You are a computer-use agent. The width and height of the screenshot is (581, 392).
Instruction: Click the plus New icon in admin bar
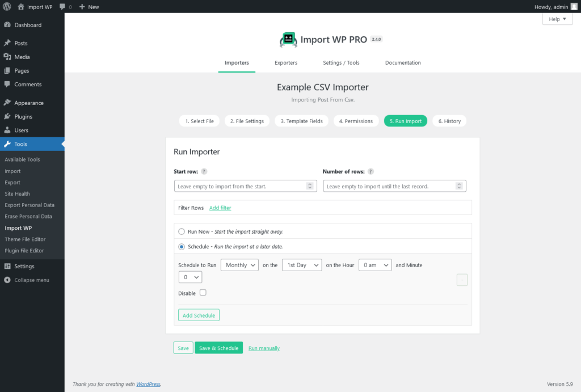click(82, 7)
